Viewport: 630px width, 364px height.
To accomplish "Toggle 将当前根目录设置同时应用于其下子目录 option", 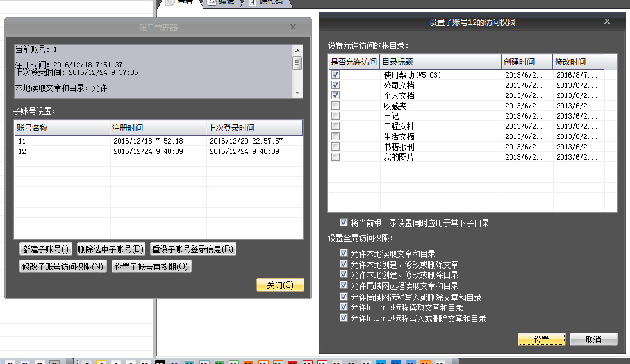I will [344, 222].
